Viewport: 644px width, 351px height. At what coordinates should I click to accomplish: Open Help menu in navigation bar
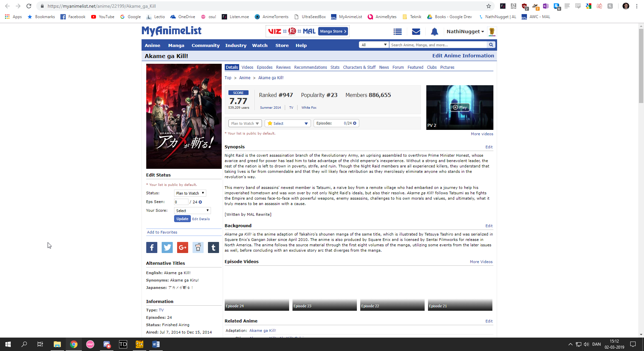coord(301,45)
